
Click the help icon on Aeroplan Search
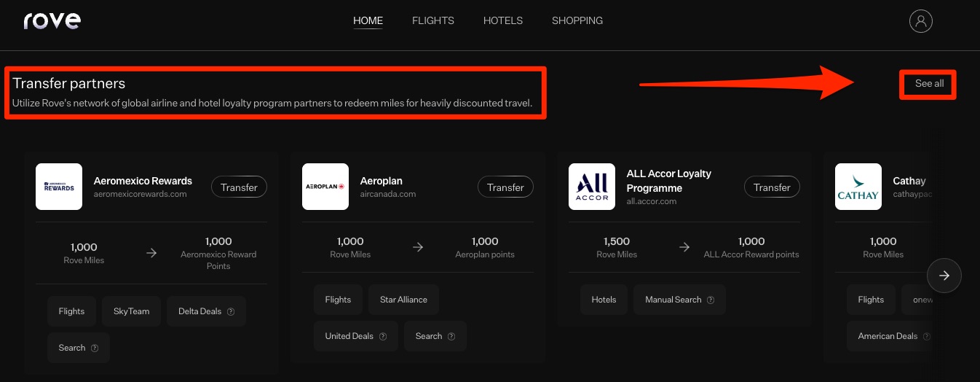tap(451, 336)
